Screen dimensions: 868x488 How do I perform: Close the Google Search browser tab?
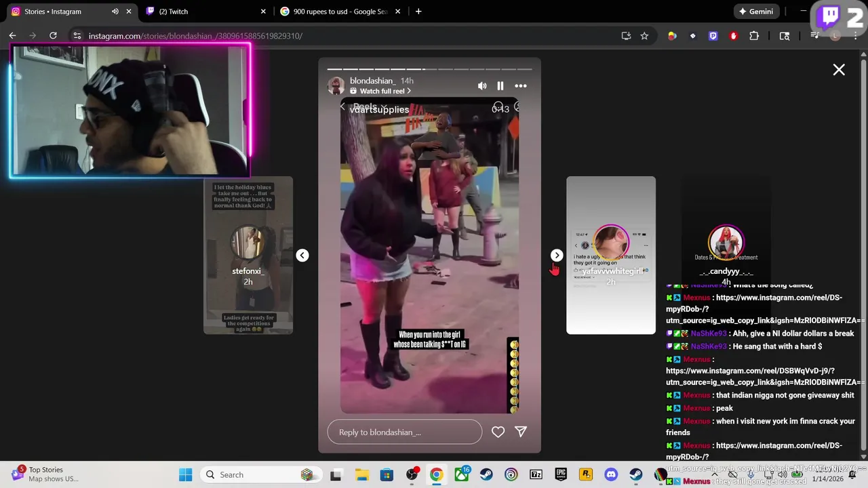click(398, 12)
